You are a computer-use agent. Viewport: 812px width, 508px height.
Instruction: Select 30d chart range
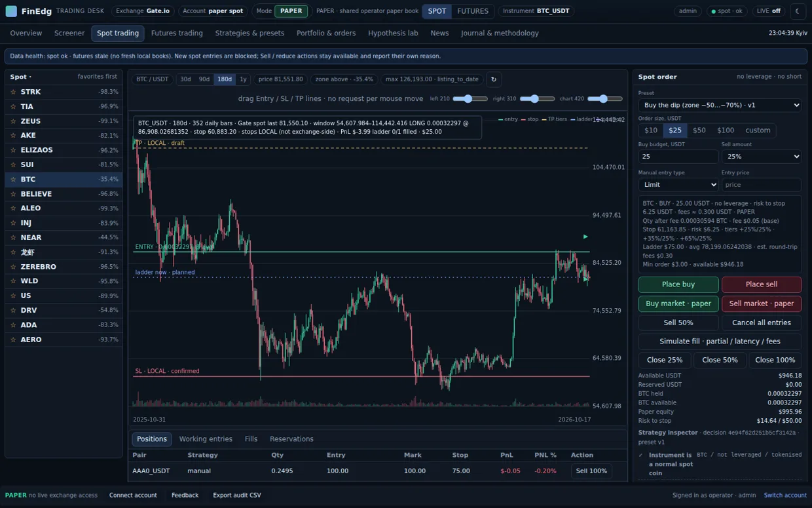185,79
